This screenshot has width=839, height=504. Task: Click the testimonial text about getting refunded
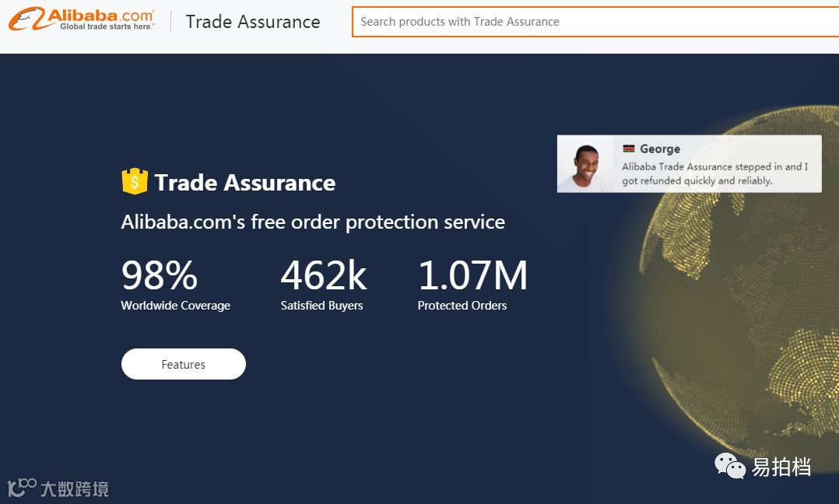[714, 173]
